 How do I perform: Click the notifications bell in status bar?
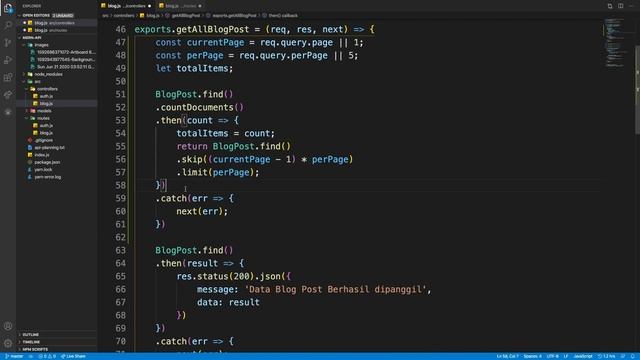click(633, 356)
